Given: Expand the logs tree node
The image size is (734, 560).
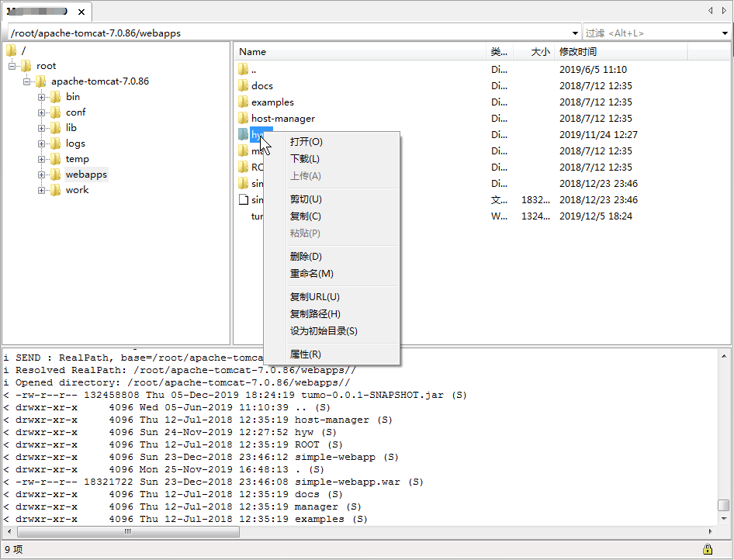Looking at the screenshot, I should [41, 143].
